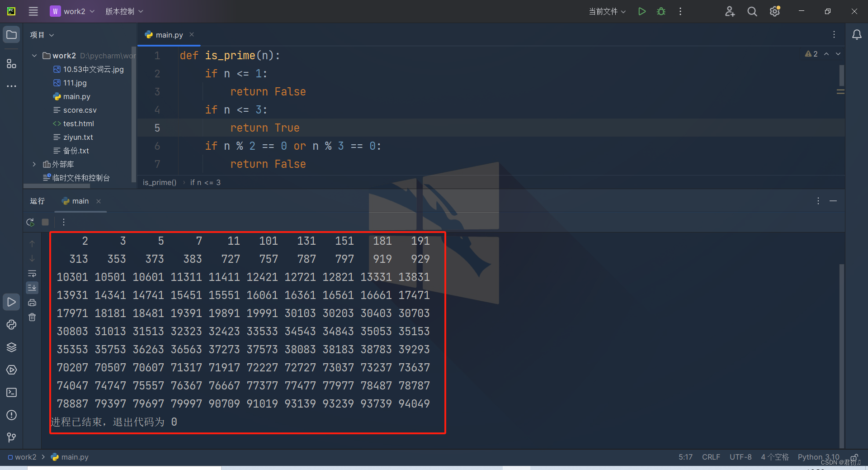Open score.csv in project tree
Screen dimensions: 868x470
[x=75, y=110]
